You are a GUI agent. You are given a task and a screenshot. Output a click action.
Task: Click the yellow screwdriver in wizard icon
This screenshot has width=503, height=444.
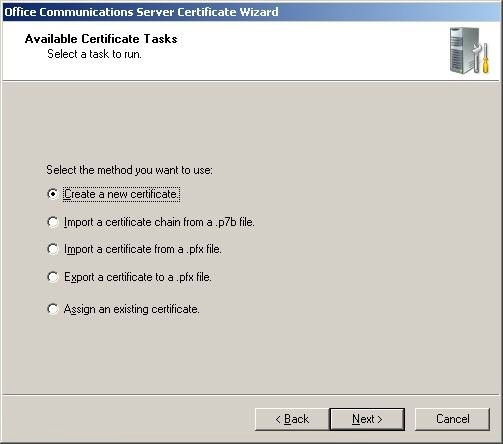(485, 58)
